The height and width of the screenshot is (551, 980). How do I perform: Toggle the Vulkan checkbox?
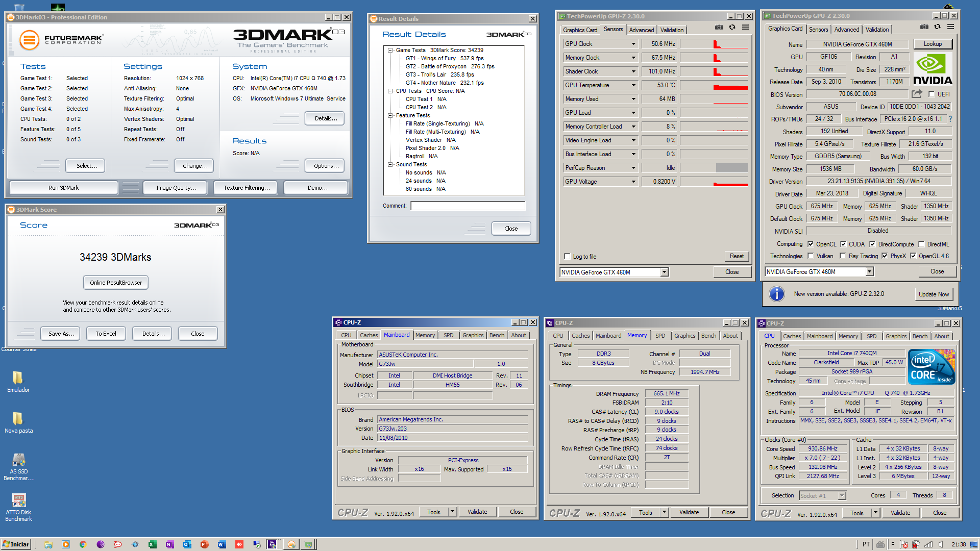pyautogui.click(x=810, y=256)
